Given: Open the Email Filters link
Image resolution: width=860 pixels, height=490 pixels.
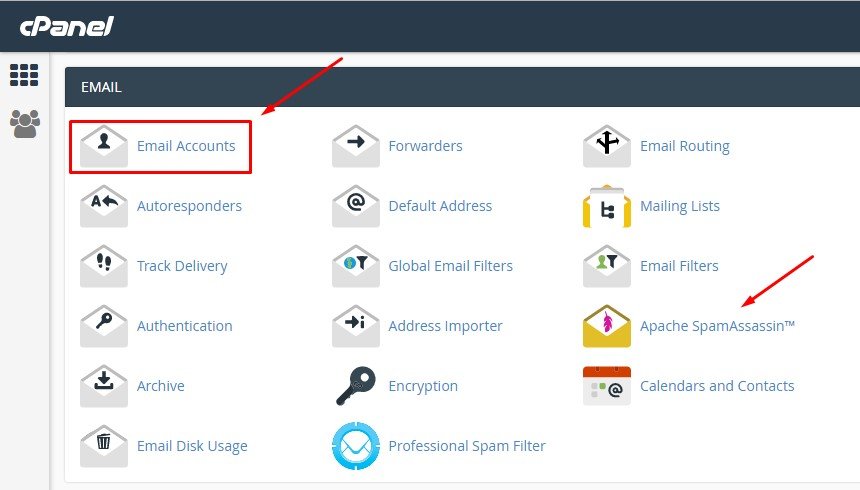Looking at the screenshot, I should [680, 266].
